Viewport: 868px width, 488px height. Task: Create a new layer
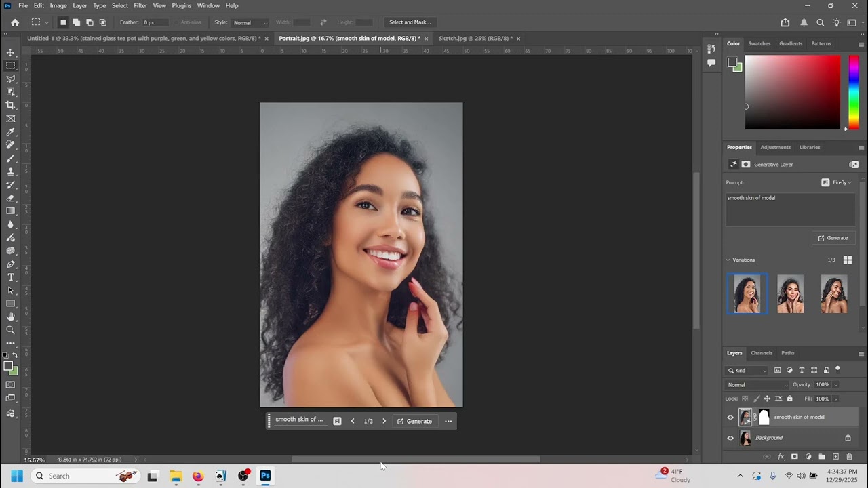(835, 457)
